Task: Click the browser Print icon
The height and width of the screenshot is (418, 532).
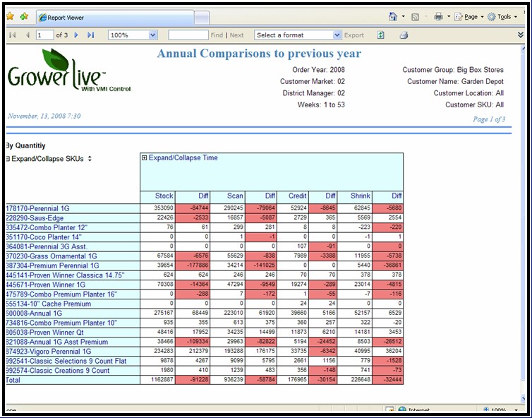Action: (438, 16)
